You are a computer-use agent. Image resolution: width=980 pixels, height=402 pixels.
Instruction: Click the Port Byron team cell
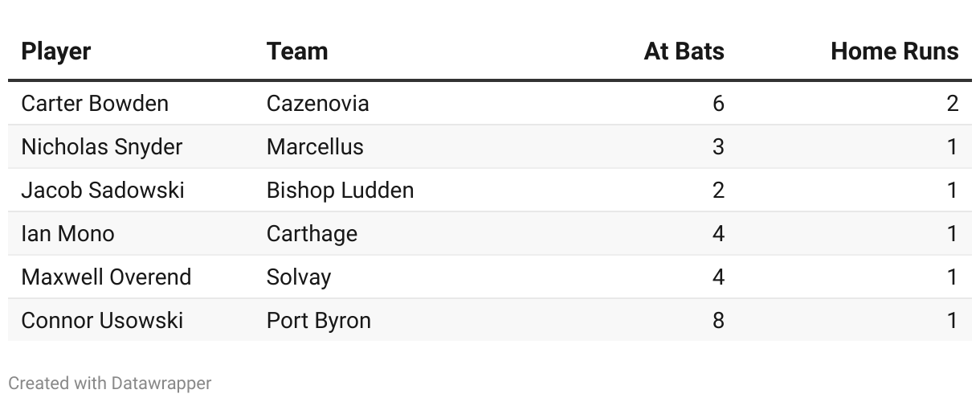[319, 321]
